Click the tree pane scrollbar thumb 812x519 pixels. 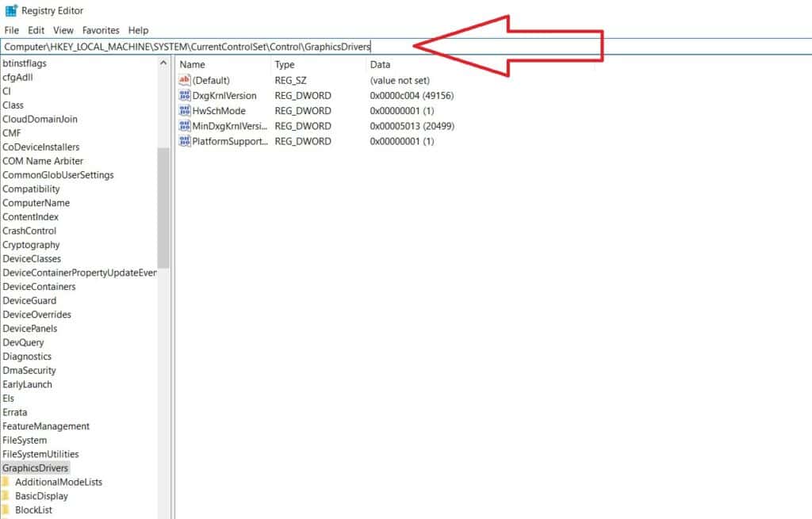pos(163,208)
